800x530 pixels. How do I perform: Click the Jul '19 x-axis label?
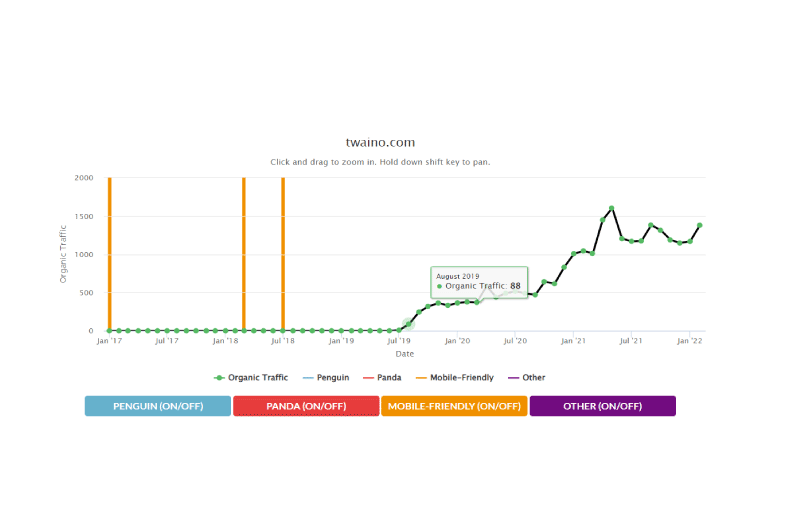pos(399,341)
